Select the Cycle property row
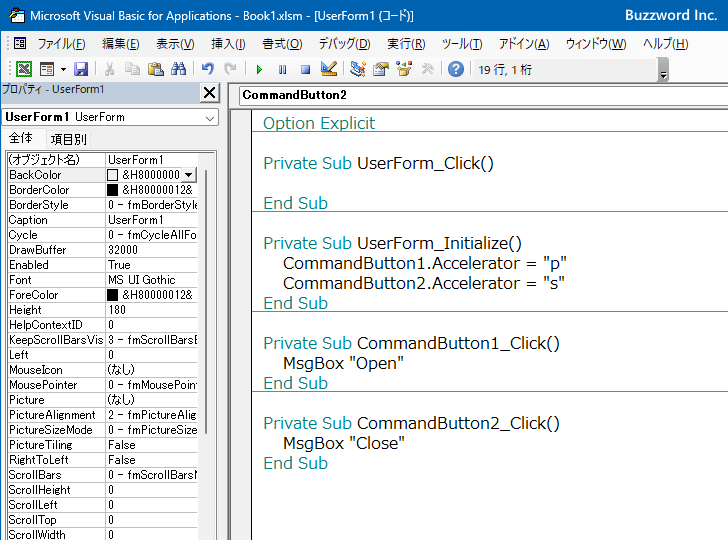728x540 pixels. 102,235
